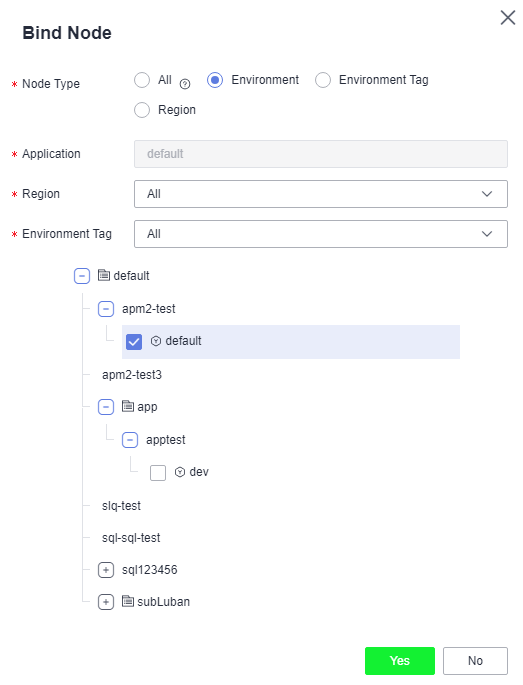Uncheck the default environment checkbox
The width and height of the screenshot is (523, 685).
click(x=134, y=342)
